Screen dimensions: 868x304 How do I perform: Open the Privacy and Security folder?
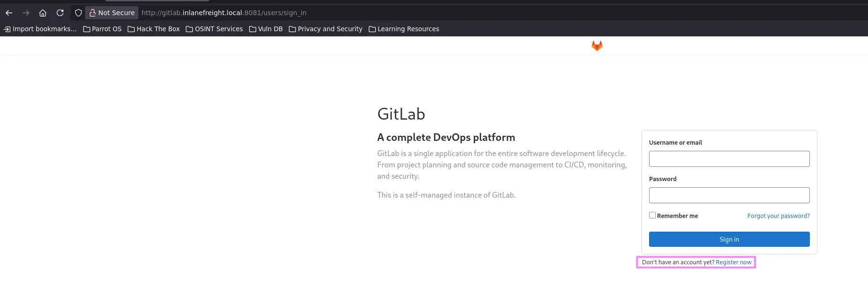click(x=325, y=29)
